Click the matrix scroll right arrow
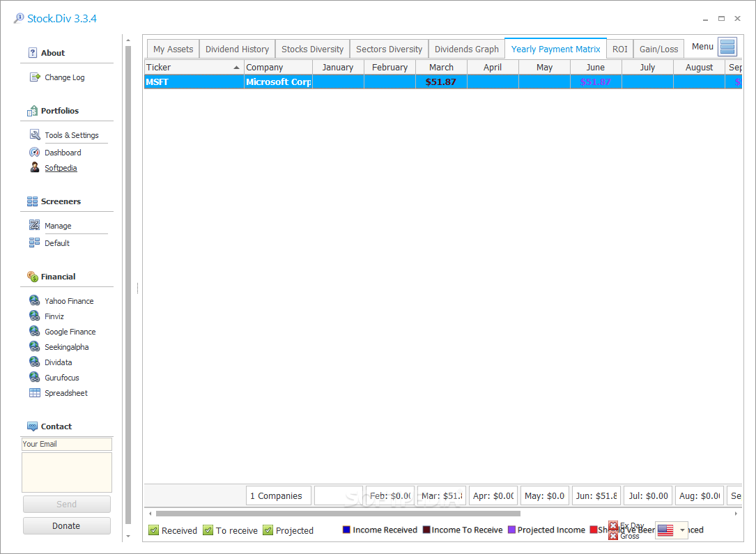Image resolution: width=756 pixels, height=554 pixels. tap(736, 514)
